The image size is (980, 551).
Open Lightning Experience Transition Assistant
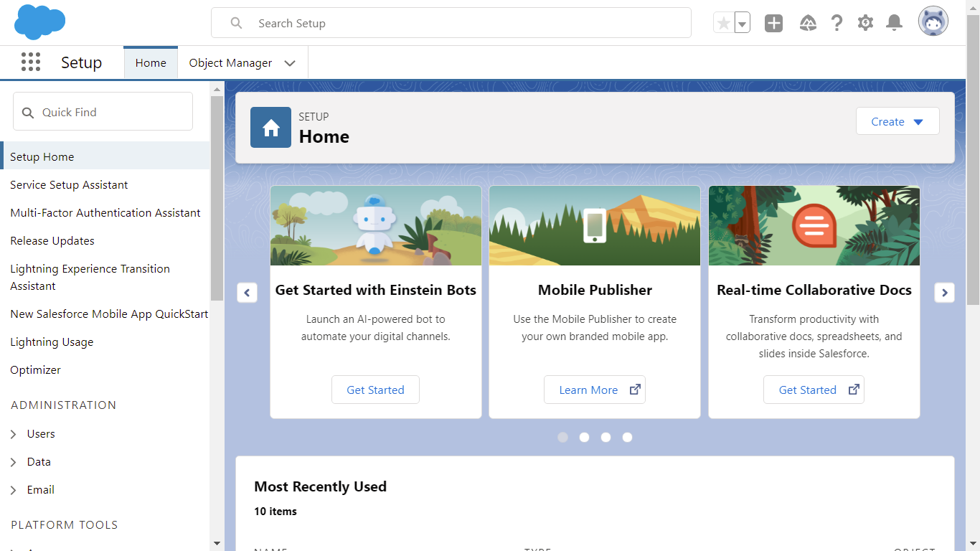tap(90, 277)
